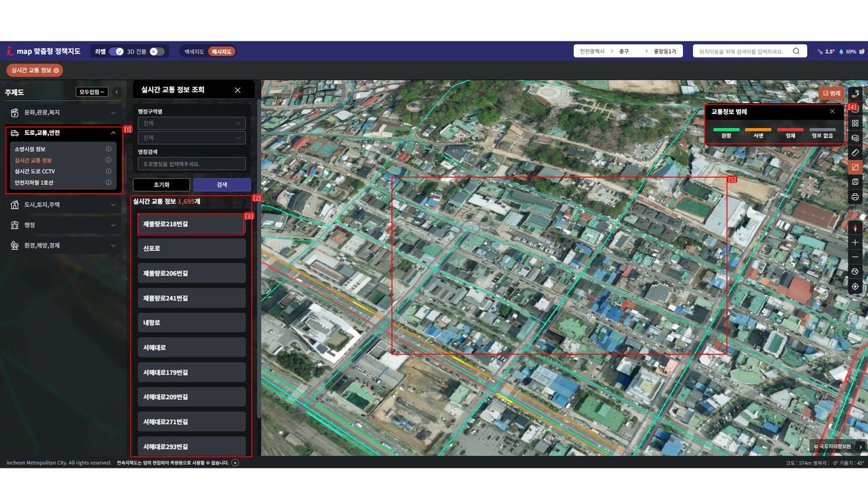The width and height of the screenshot is (868, 488).
Task: Click the locate my position icon
Action: click(x=855, y=287)
